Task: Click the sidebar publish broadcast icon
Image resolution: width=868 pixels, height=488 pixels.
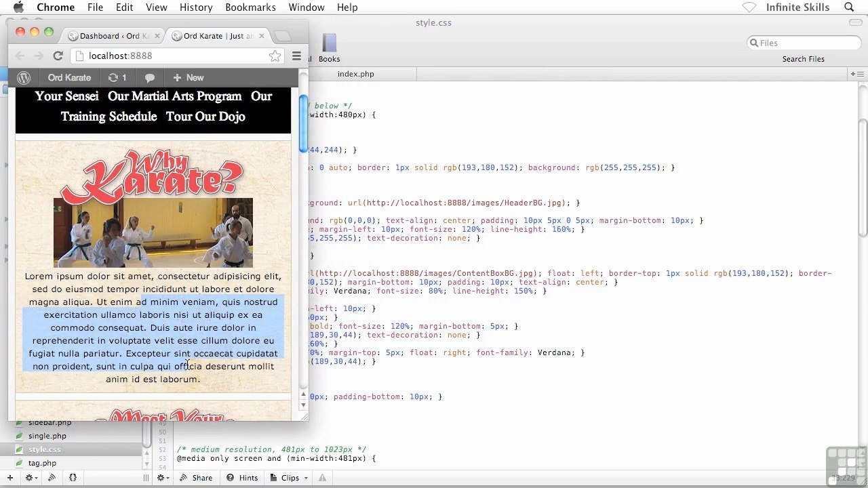Action: (52, 478)
